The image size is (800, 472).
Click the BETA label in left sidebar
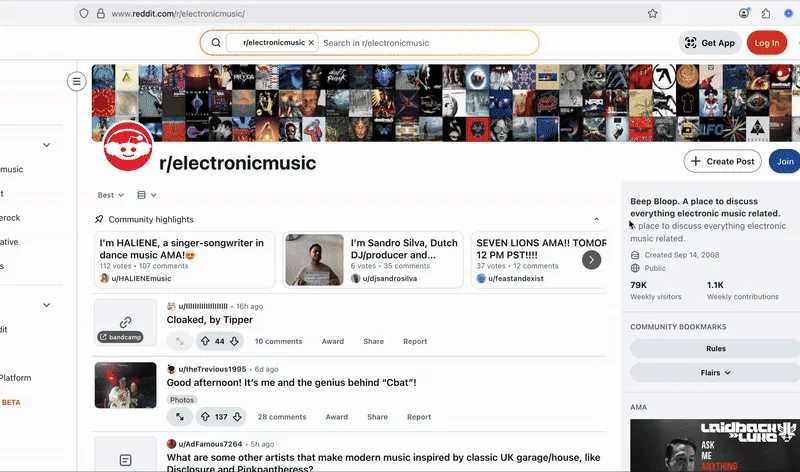pos(11,402)
